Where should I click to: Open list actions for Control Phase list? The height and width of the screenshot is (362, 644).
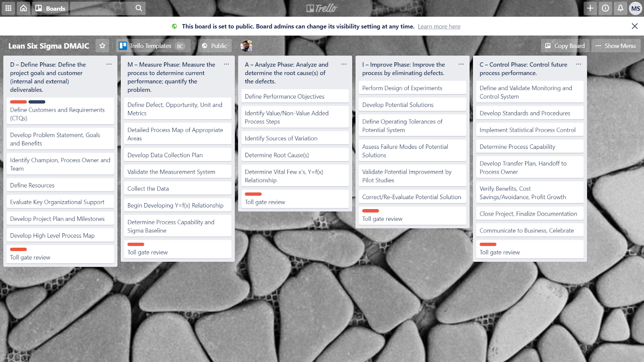tap(579, 64)
